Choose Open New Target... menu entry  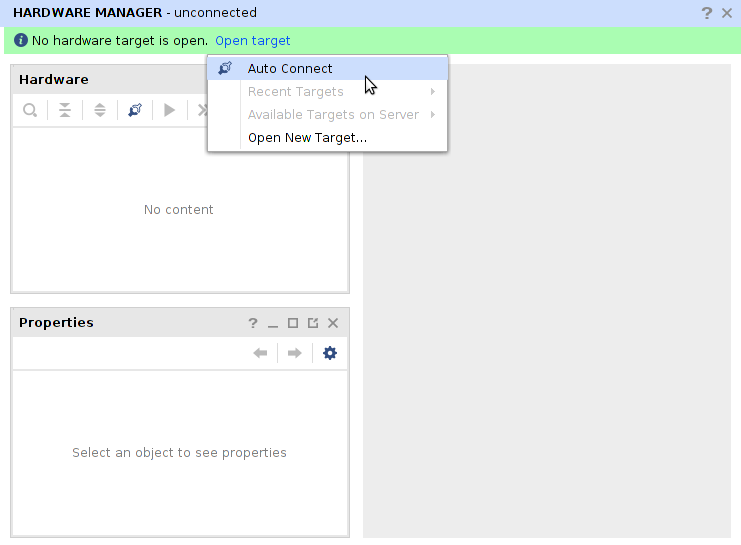307,138
